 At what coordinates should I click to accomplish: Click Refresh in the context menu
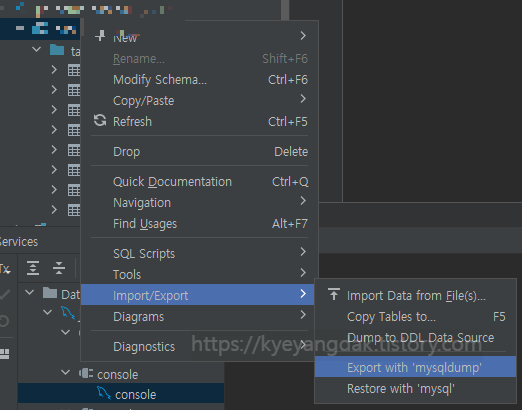[x=199, y=121]
